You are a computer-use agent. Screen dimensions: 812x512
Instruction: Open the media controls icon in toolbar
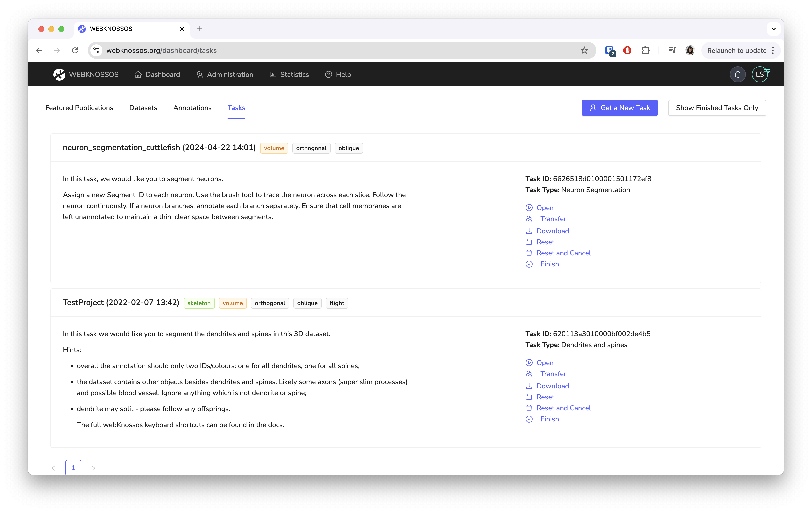[672, 50]
